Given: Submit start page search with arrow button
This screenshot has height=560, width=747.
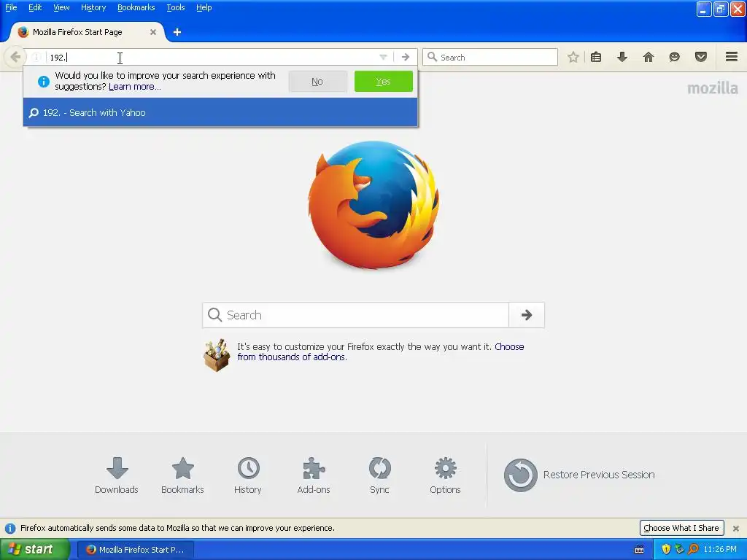Looking at the screenshot, I should click(527, 315).
